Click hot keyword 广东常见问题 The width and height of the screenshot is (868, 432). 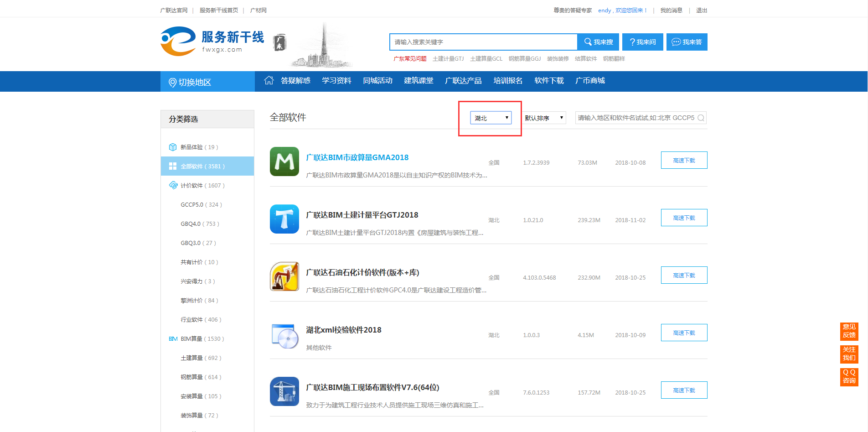[x=410, y=59]
